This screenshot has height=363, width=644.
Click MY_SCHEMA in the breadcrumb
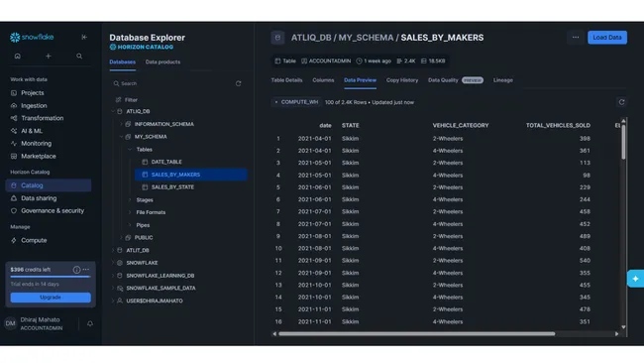click(366, 38)
